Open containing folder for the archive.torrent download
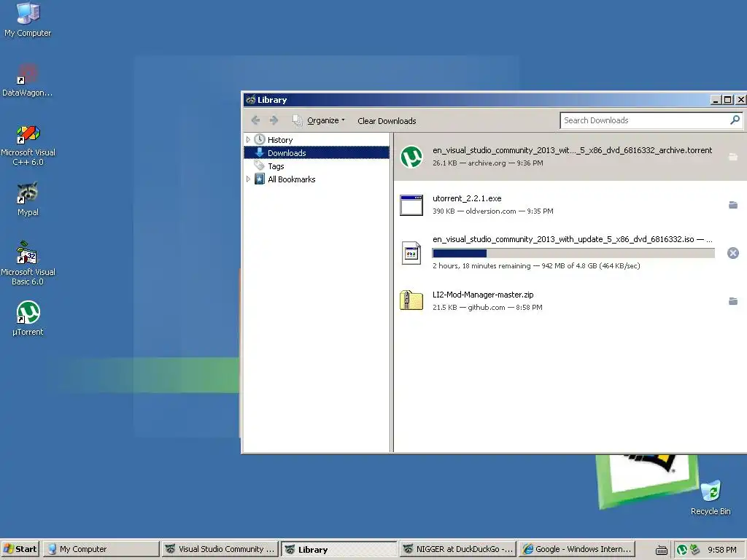747x560 pixels. 733,157
